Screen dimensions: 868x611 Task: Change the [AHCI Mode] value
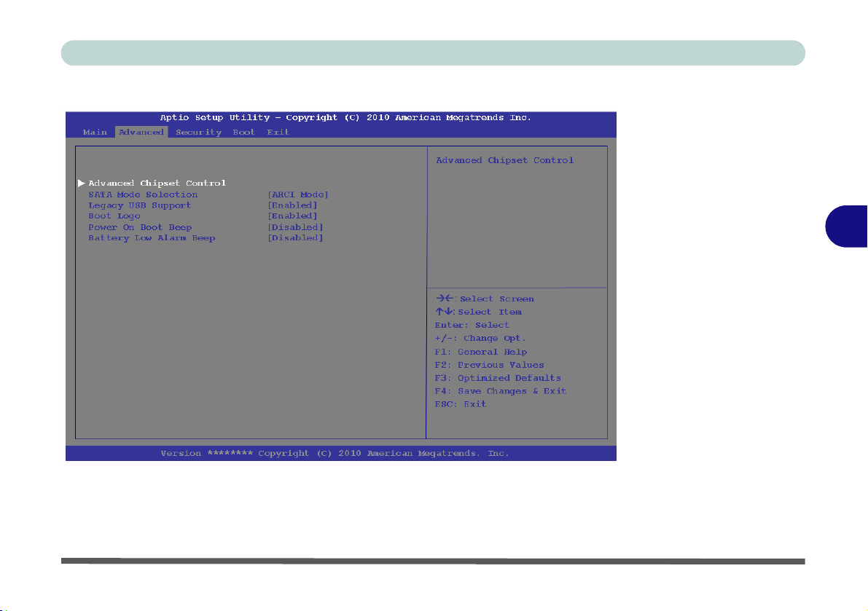coord(298,194)
